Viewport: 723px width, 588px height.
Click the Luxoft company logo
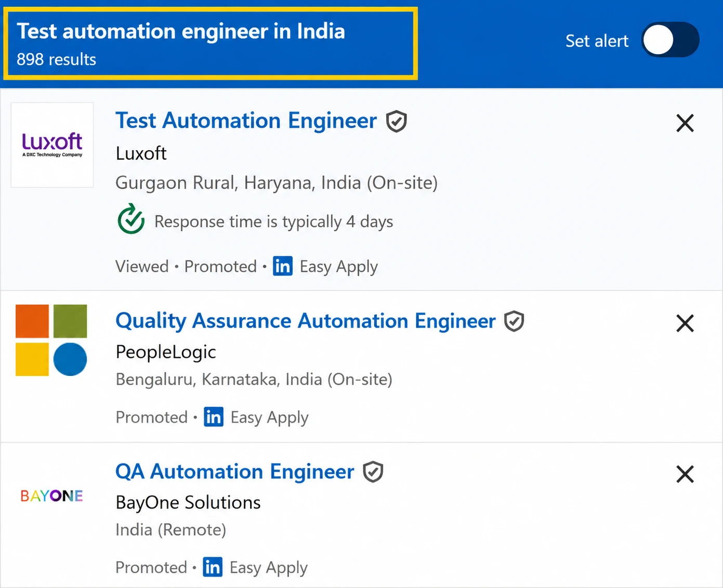coord(52,145)
